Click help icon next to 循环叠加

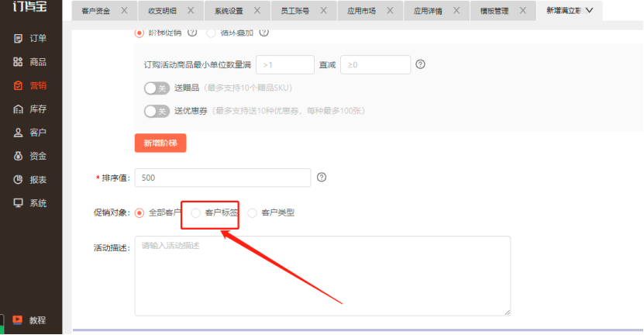[264, 32]
